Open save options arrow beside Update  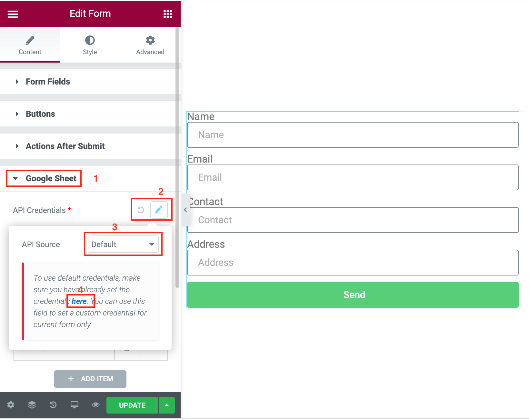(x=167, y=405)
